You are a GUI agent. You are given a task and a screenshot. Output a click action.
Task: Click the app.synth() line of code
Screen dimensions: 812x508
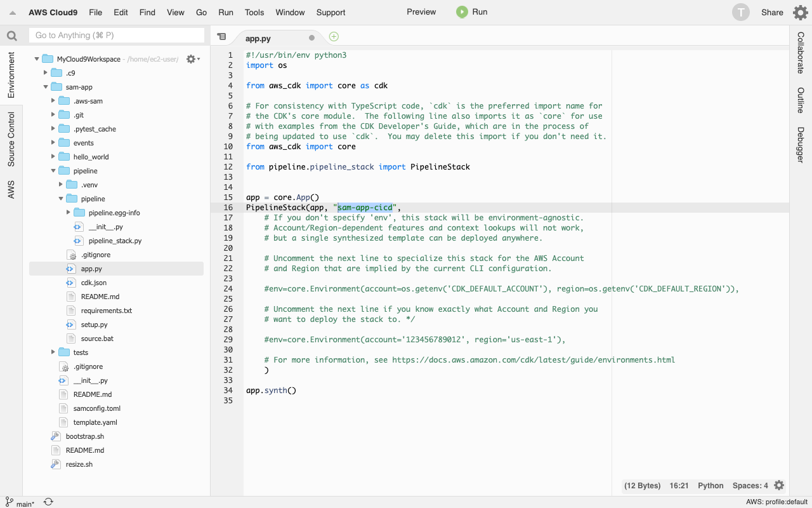[271, 391]
